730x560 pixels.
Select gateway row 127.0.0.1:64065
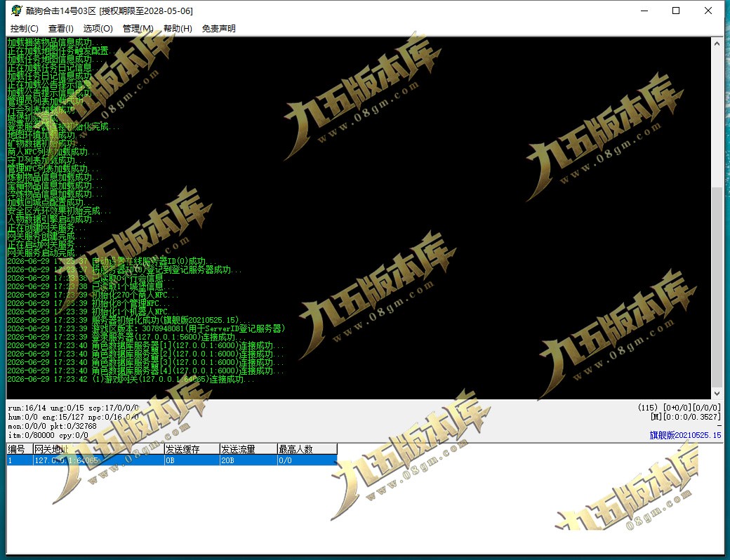[x=172, y=460]
